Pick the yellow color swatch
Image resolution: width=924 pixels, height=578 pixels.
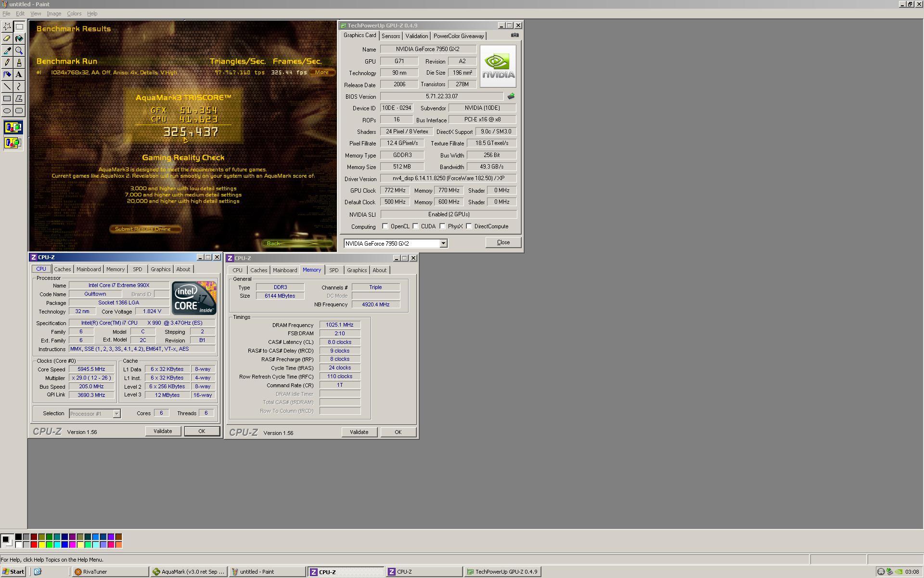tap(41, 545)
